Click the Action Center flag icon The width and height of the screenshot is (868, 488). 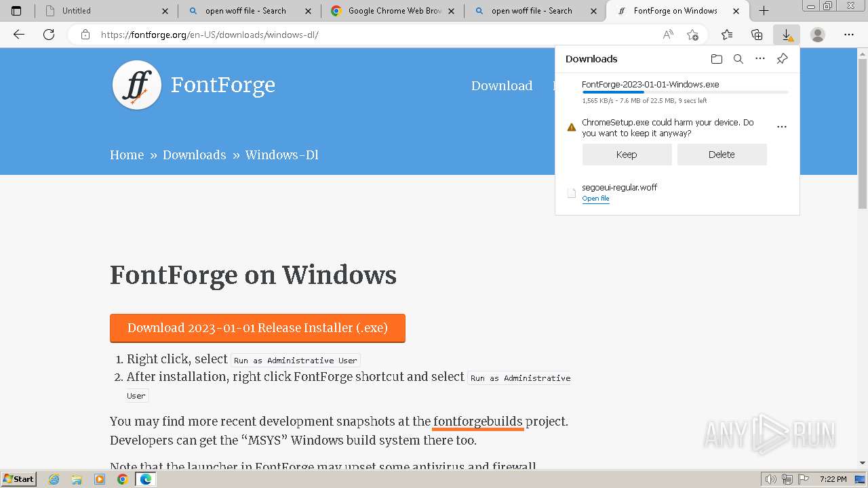pyautogui.click(x=804, y=479)
